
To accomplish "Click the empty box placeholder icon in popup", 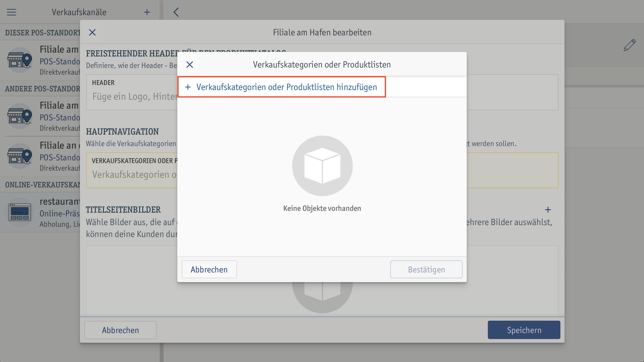I will coord(322,166).
